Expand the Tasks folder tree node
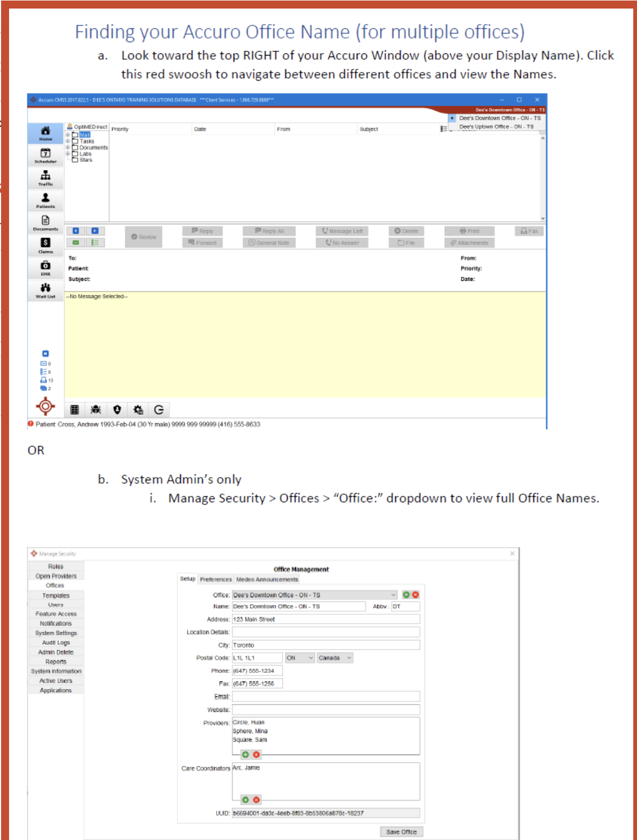The height and width of the screenshot is (840, 637). point(68,141)
